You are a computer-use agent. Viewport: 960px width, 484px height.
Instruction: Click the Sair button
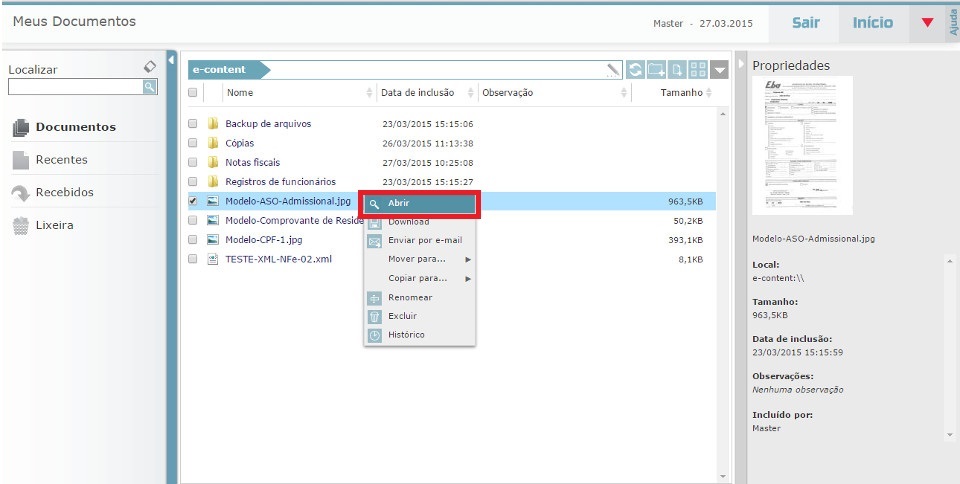(x=806, y=22)
